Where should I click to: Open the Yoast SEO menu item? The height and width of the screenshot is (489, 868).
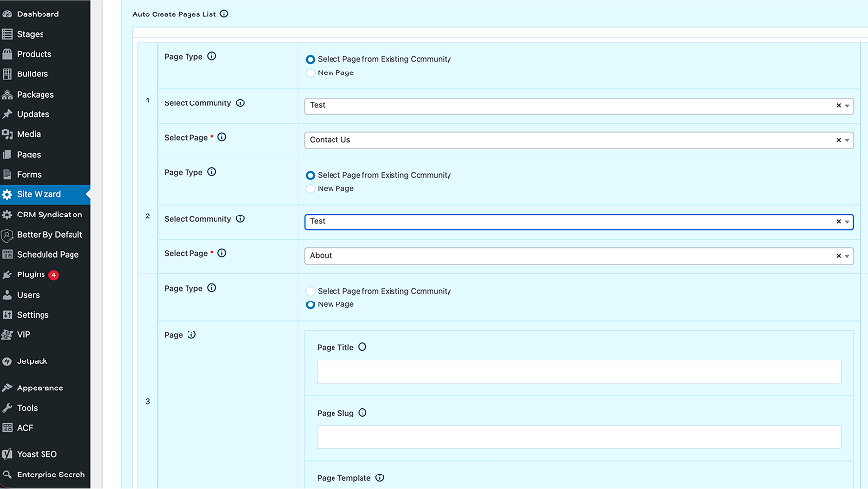[44, 454]
